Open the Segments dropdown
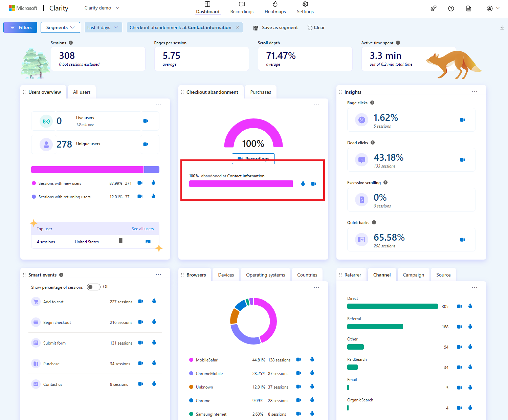The image size is (508, 420). coord(60,27)
